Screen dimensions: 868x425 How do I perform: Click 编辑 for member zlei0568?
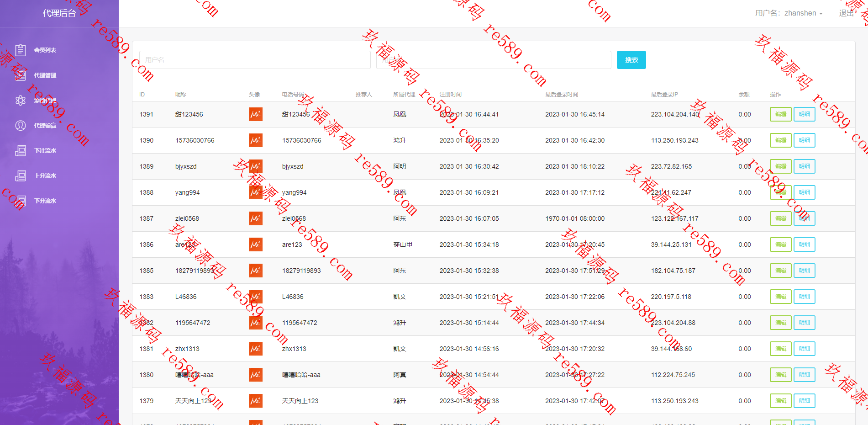click(x=781, y=218)
